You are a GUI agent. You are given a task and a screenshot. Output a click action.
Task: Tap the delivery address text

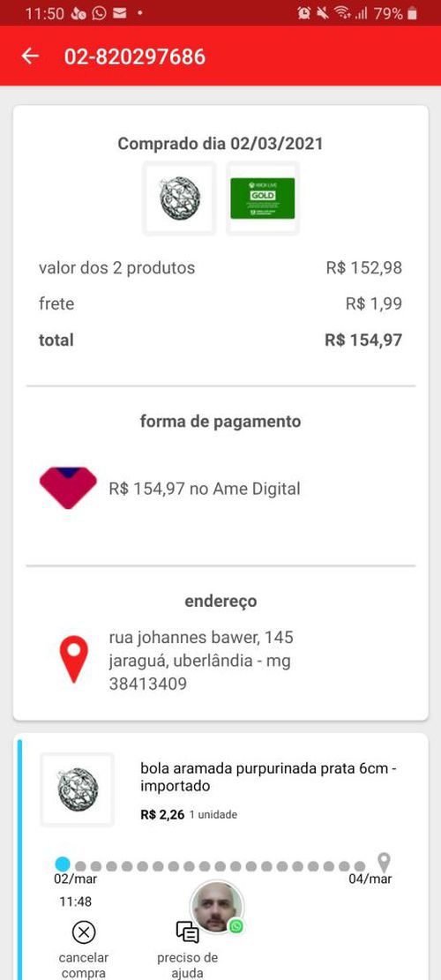point(201,661)
